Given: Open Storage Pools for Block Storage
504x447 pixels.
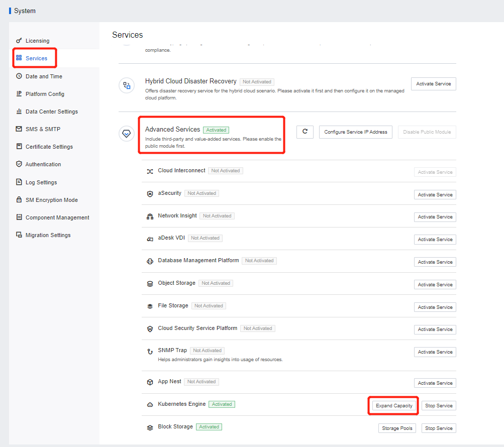Looking at the screenshot, I should 397,428.
